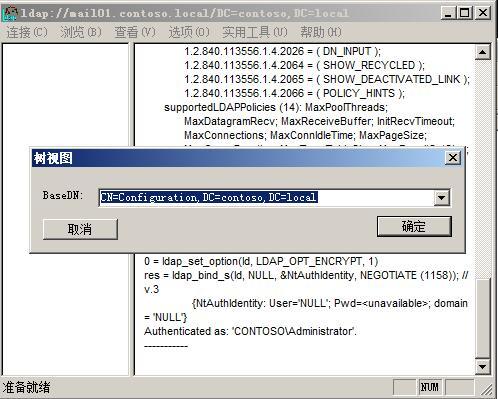Click the output pane scroll down arrow
The image size is (498, 399).
(483, 367)
